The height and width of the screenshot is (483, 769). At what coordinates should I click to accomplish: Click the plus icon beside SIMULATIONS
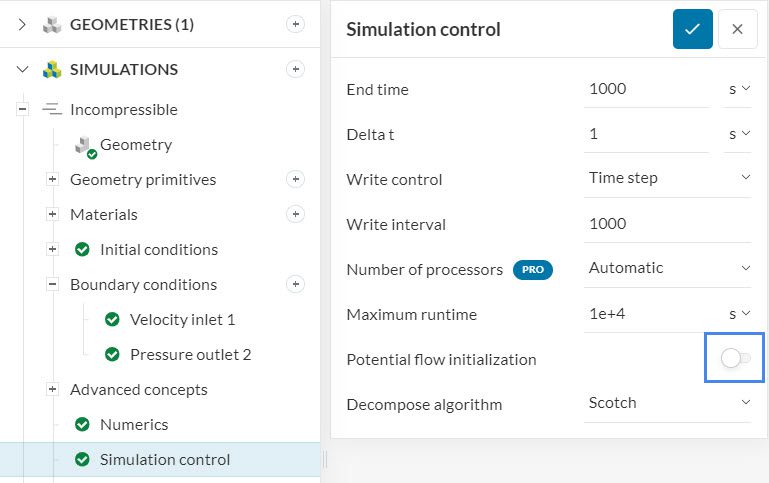click(295, 70)
